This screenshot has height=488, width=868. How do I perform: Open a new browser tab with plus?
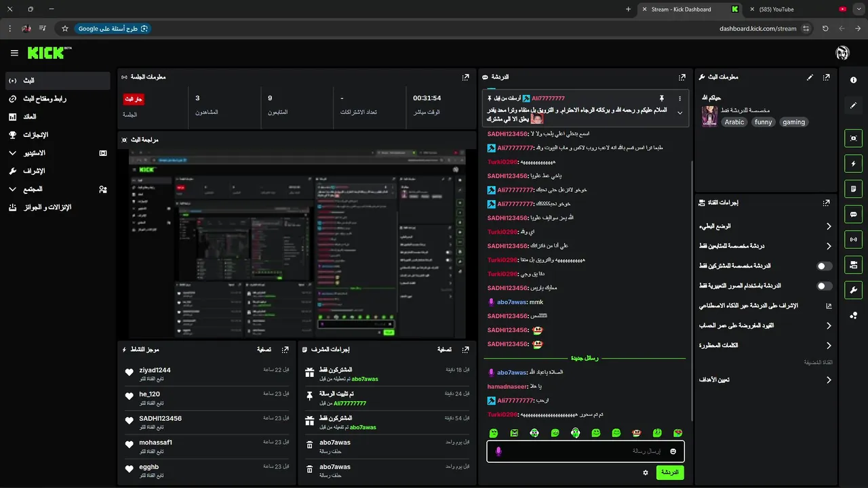click(x=629, y=9)
